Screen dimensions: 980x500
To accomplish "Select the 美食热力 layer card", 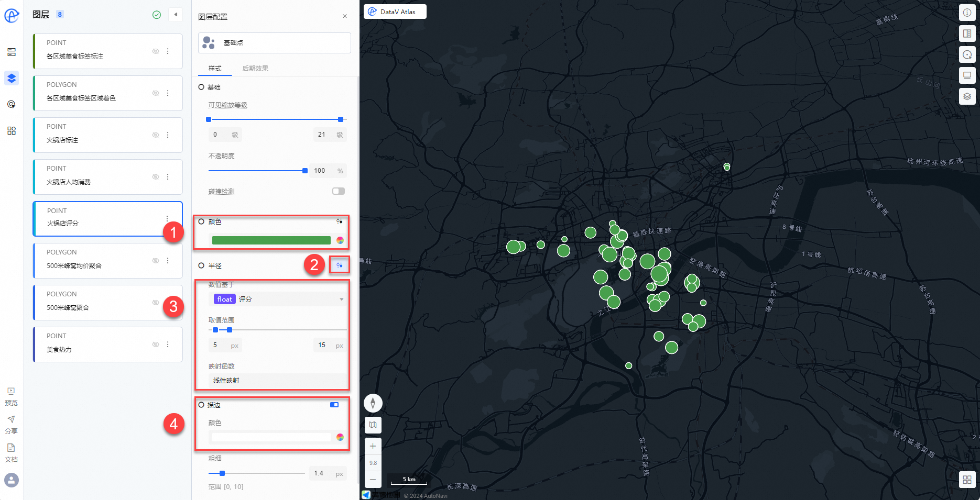I will pyautogui.click(x=107, y=345).
